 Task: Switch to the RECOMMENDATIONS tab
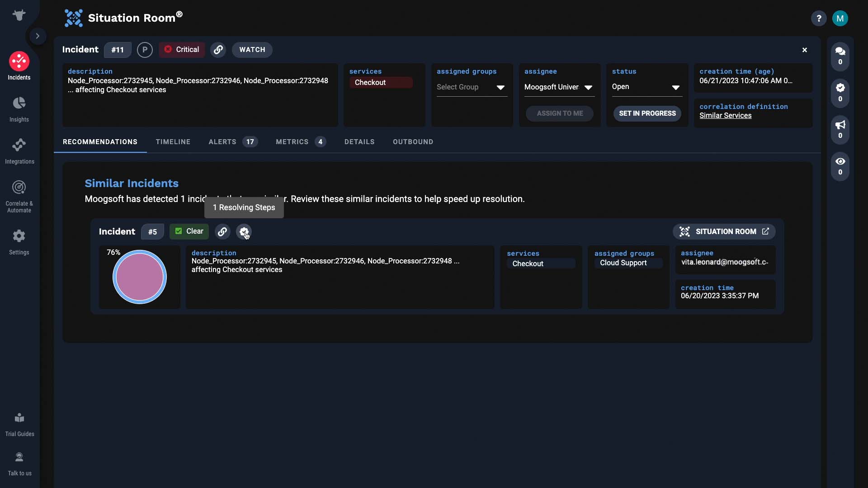pos(100,142)
